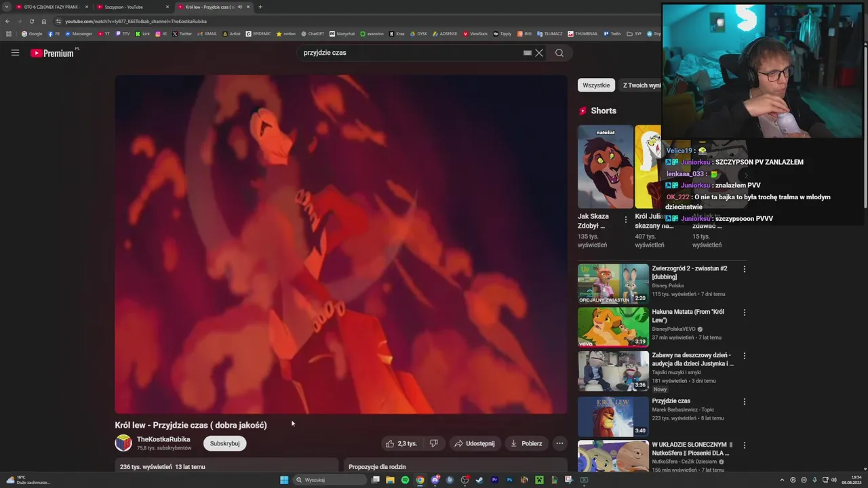Open Zwierzogród 2 zwiastun thumbnail
The image size is (868, 488).
(613, 284)
